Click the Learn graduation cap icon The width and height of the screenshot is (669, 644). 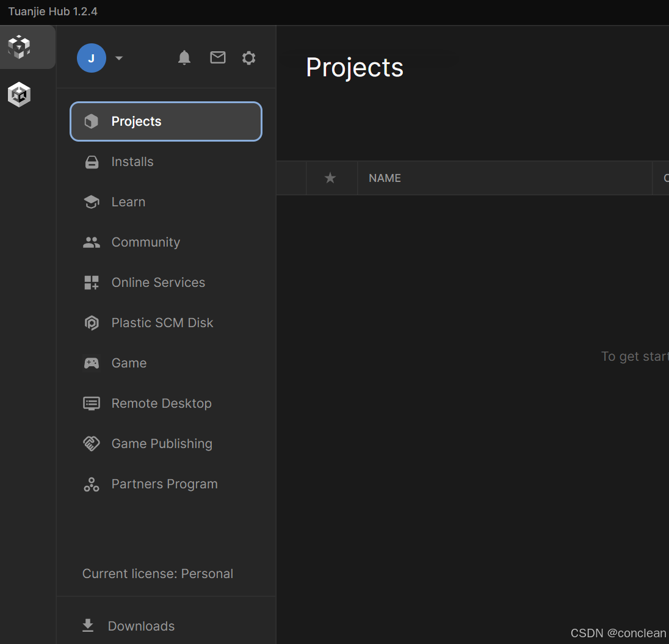(x=92, y=202)
